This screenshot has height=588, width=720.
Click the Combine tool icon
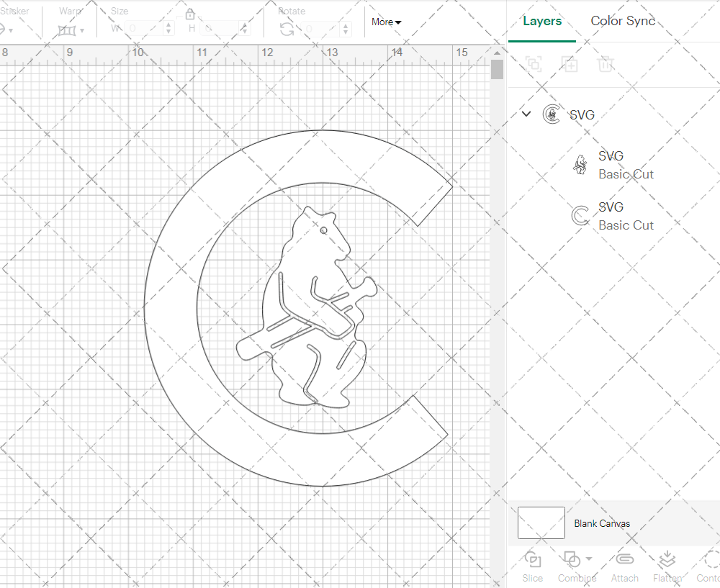572,561
